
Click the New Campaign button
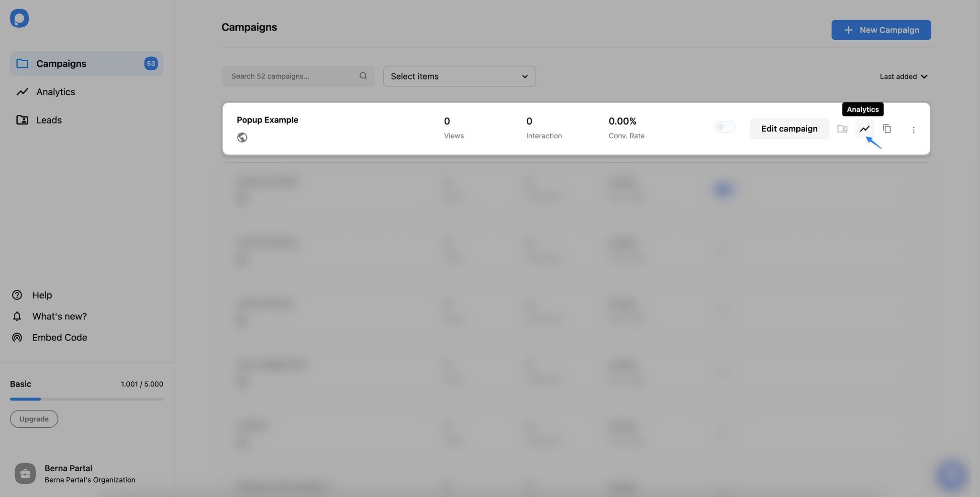[x=881, y=30]
